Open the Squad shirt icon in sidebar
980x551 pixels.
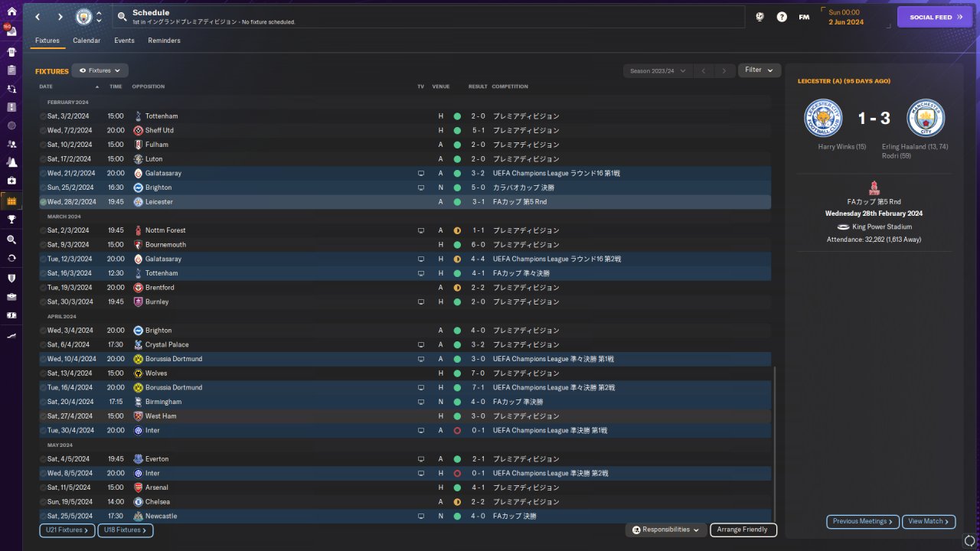(11, 52)
